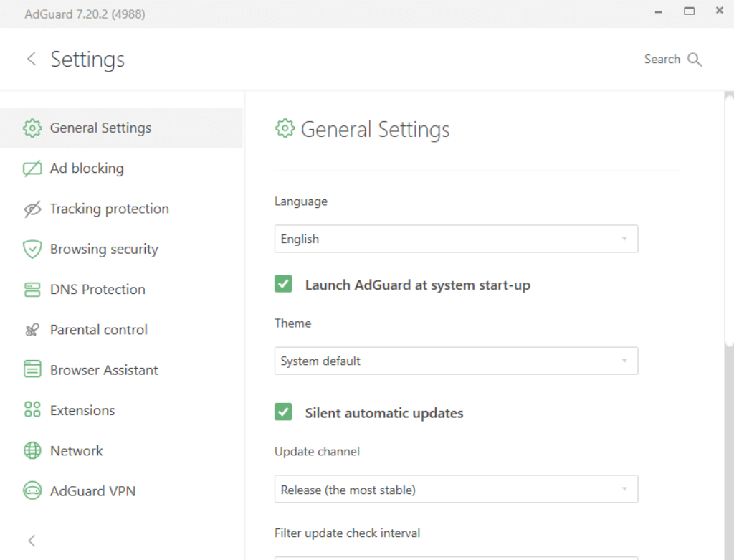The image size is (734, 560).
Task: Click the Language dropdown arrow
Action: click(x=624, y=239)
